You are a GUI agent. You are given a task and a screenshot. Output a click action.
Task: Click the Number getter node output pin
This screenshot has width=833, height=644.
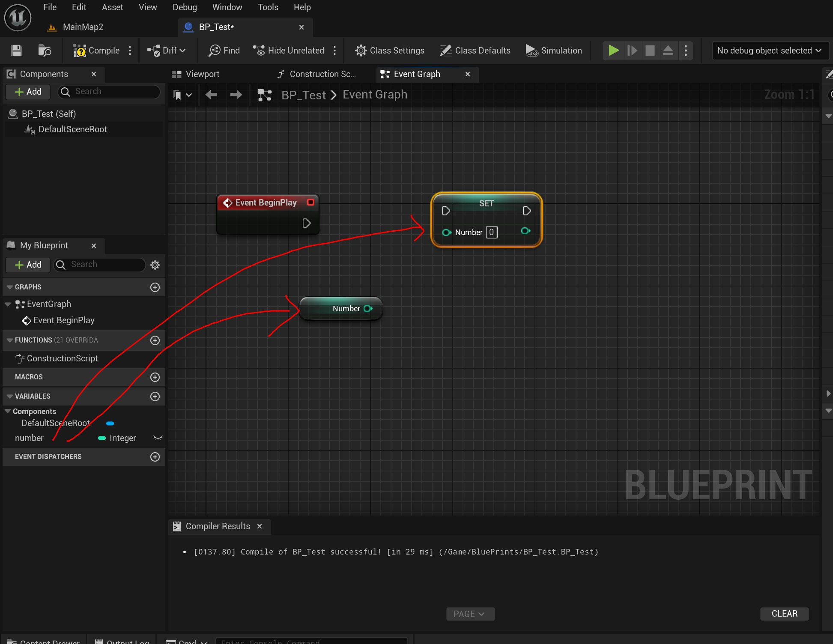click(x=368, y=309)
